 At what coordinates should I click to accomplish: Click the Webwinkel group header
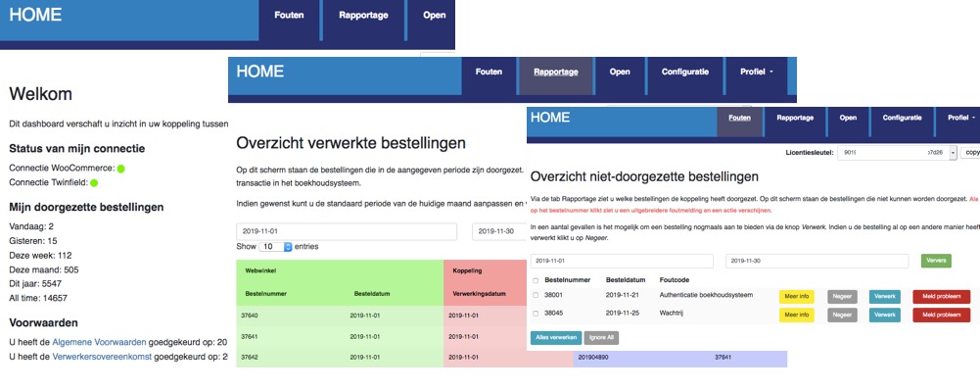click(260, 271)
